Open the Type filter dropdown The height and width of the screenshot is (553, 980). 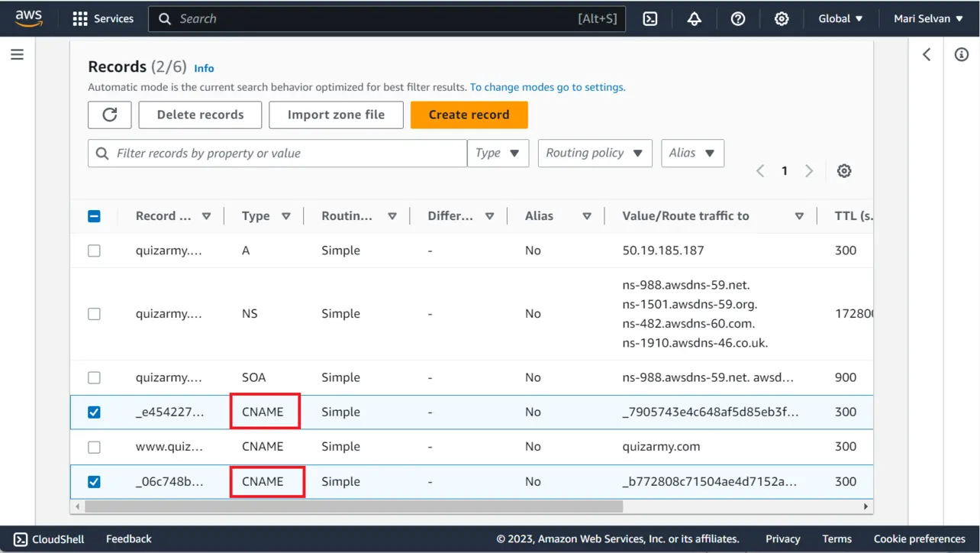point(498,153)
